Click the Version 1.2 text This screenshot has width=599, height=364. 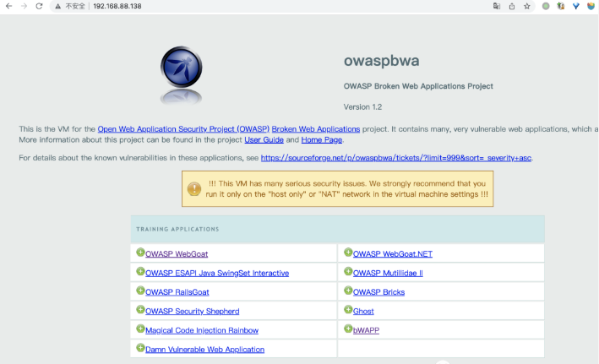[x=362, y=107]
